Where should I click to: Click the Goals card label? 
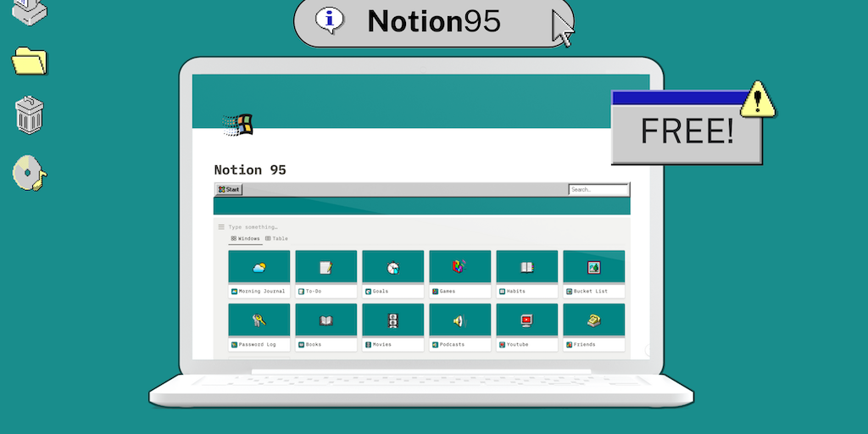[x=381, y=292]
